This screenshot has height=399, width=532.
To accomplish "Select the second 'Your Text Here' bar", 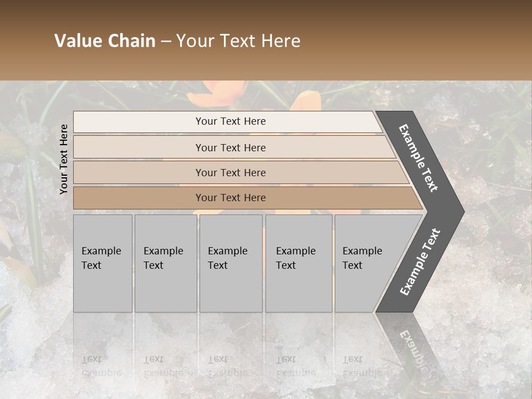I will click(x=234, y=147).
